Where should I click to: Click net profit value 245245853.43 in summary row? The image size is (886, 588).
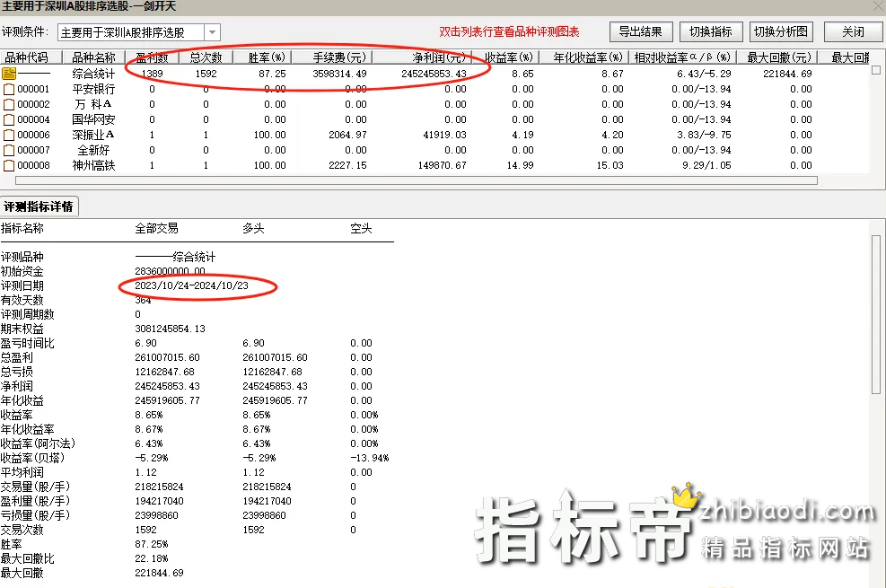[x=434, y=74]
